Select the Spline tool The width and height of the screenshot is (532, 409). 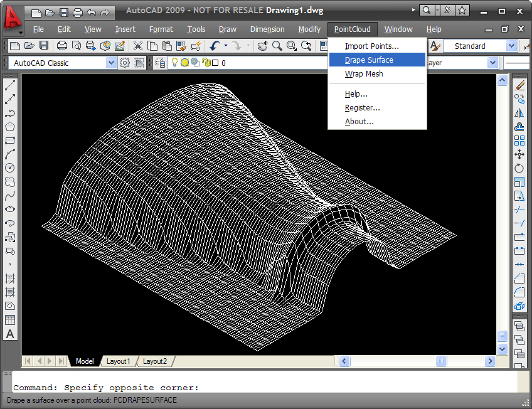click(10, 196)
